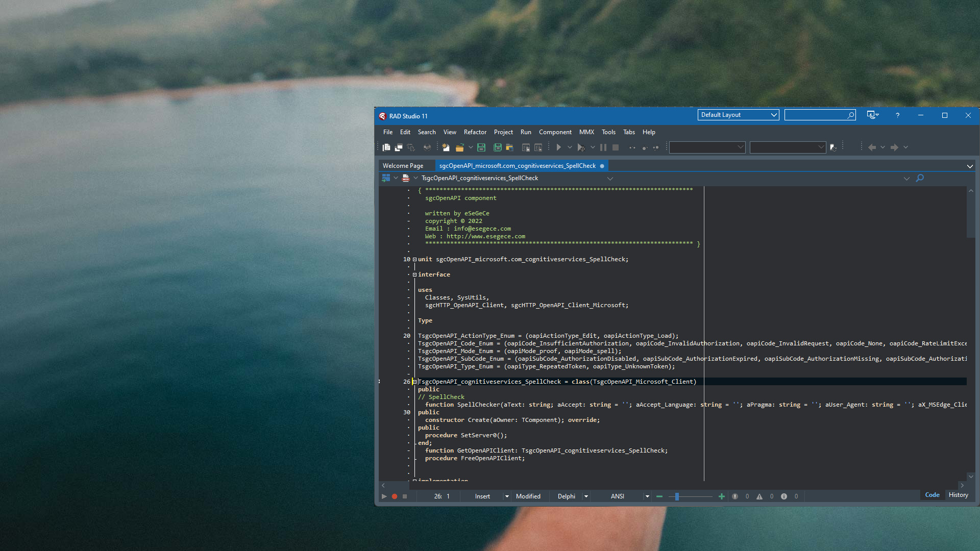Increase editor zoom with the plus button
The image size is (980, 551).
tap(721, 496)
